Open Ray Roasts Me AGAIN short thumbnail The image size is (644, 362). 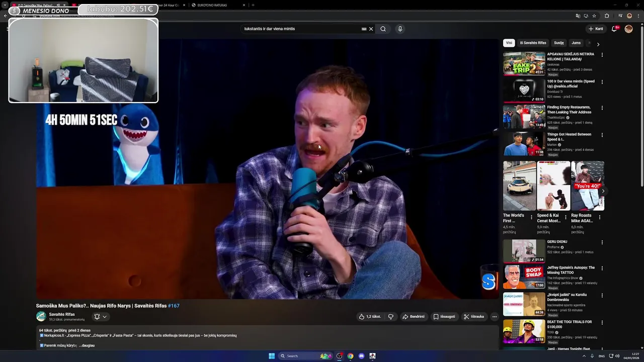[587, 186]
